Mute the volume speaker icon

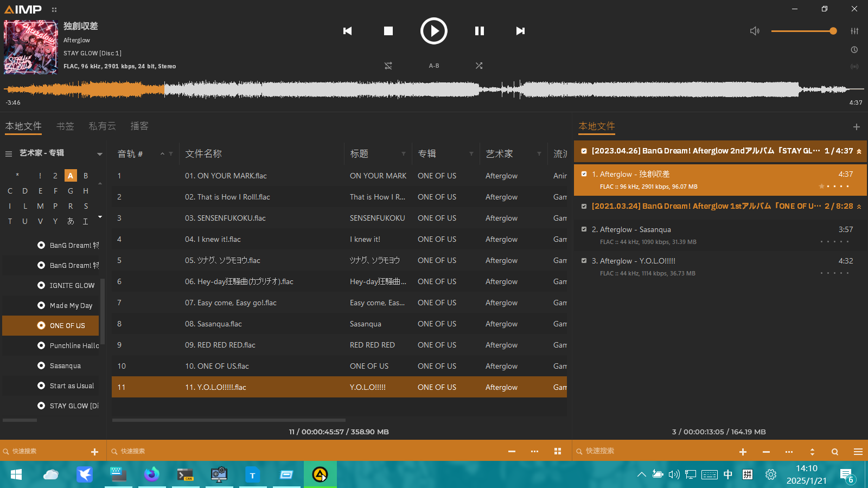tap(755, 31)
